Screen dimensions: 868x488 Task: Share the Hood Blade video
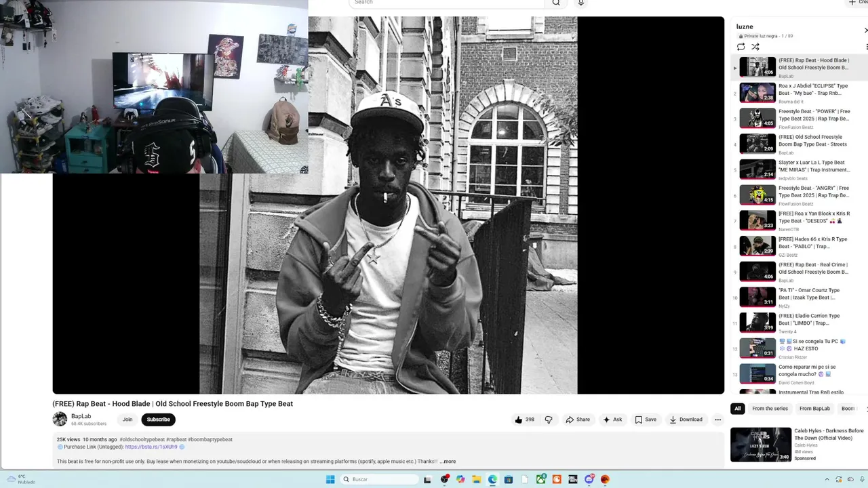(578, 420)
